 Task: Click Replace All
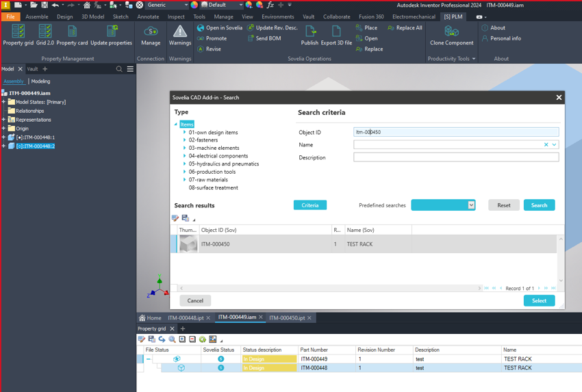pos(405,28)
